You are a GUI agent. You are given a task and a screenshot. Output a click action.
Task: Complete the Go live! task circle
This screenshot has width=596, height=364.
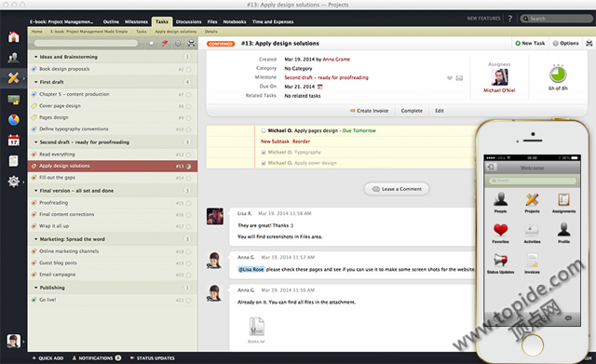pyautogui.click(x=188, y=300)
